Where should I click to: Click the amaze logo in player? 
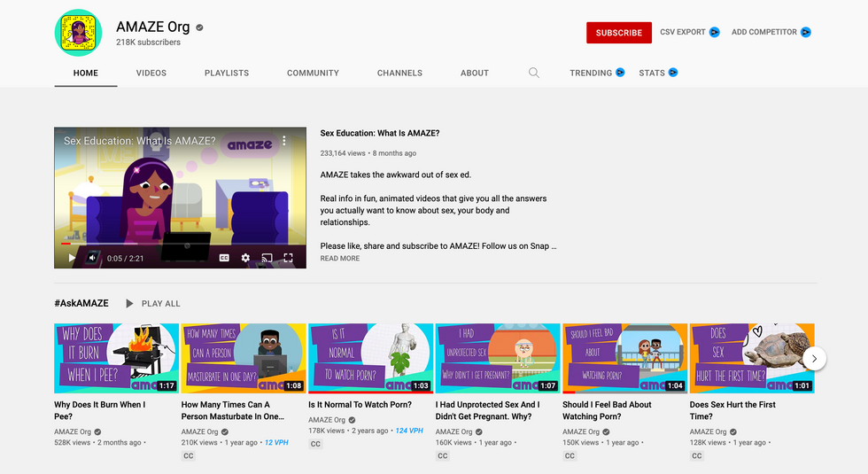tap(250, 145)
